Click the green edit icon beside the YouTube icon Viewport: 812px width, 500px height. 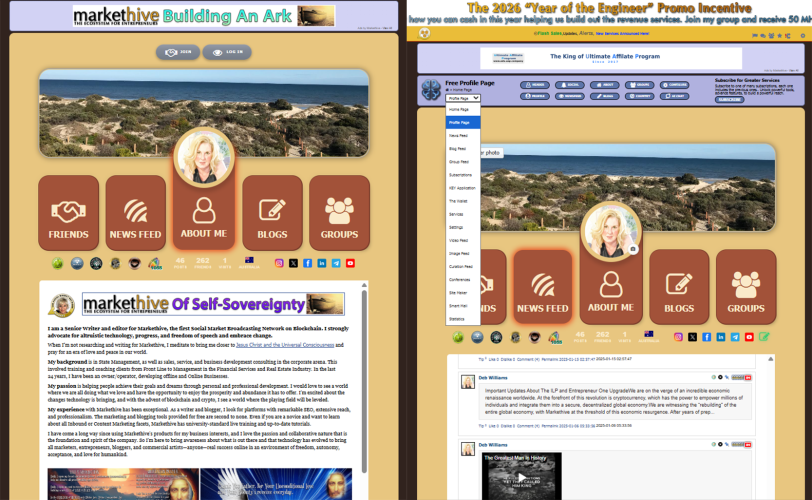point(764,337)
